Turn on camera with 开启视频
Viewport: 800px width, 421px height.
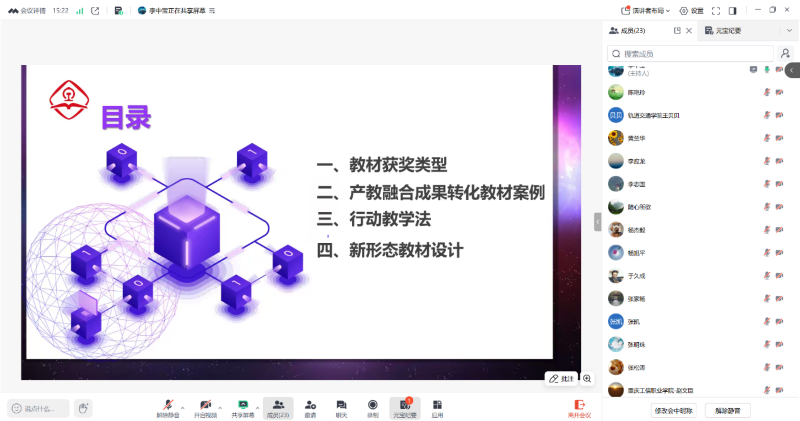pos(205,406)
